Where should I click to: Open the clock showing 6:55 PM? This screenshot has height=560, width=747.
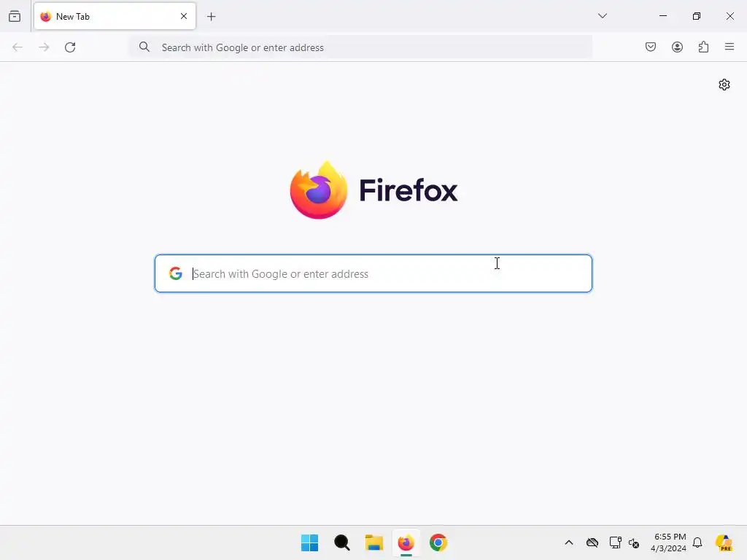click(x=670, y=542)
